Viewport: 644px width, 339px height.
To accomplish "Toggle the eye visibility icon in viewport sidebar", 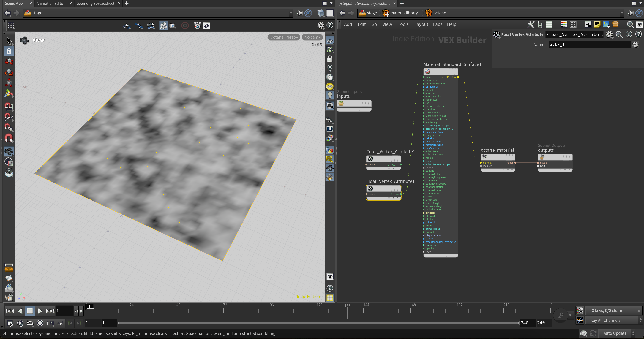I will (x=330, y=277).
